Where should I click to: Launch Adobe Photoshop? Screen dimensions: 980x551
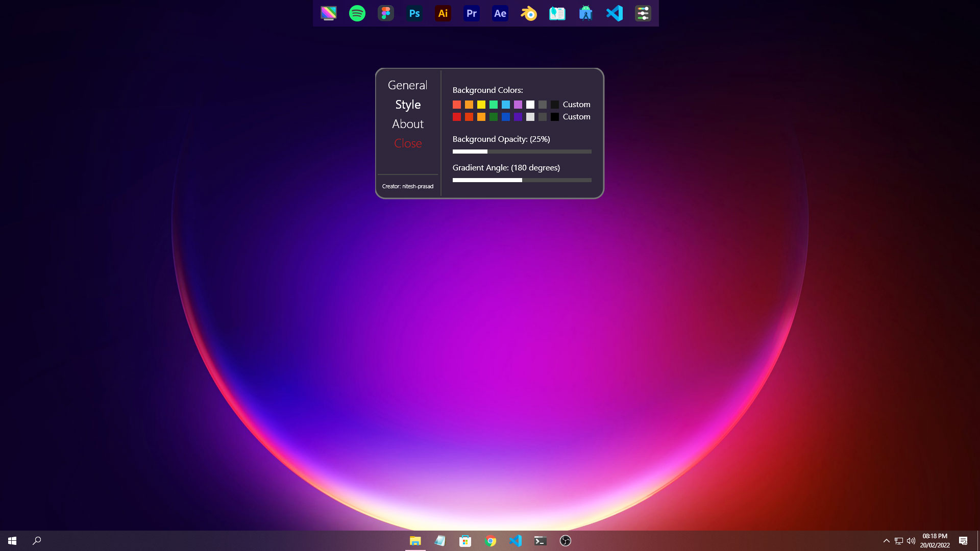click(x=414, y=13)
